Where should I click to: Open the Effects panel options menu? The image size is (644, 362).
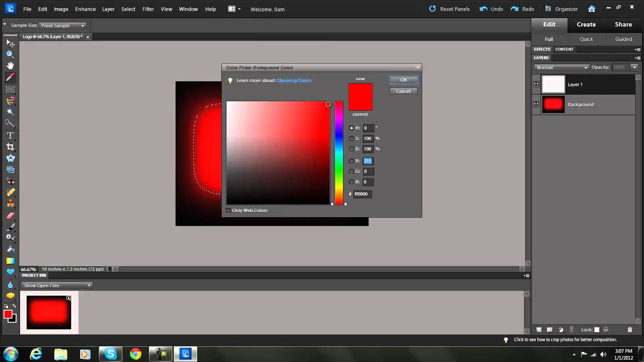[637, 49]
